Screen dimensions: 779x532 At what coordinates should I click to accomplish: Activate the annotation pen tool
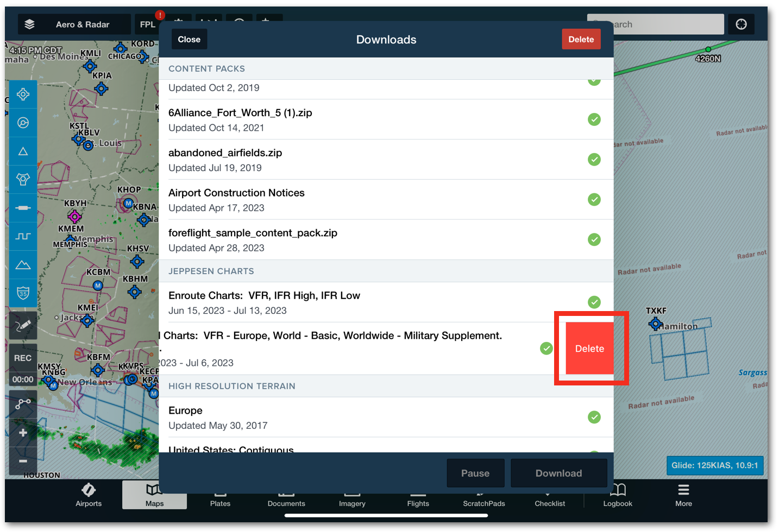click(x=23, y=326)
